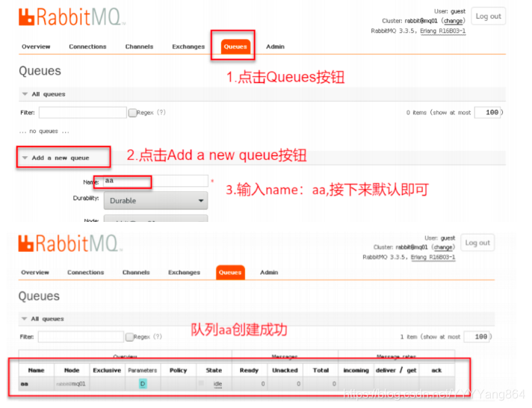Toggle Regex checkbox in top screenshot
Screen dimensions: 532x408
(x=132, y=113)
